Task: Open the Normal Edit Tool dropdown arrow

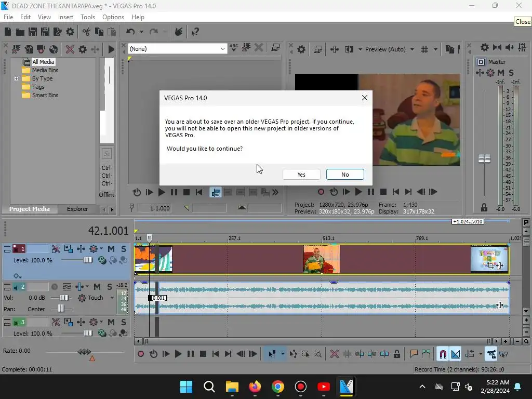Action: (x=283, y=354)
